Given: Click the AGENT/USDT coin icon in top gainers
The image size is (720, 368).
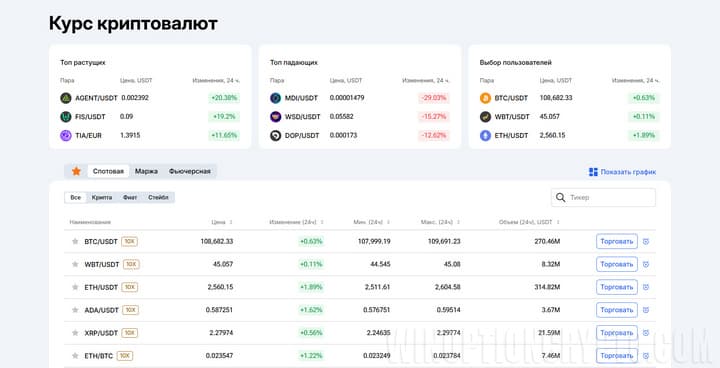Looking at the screenshot, I should [66, 98].
